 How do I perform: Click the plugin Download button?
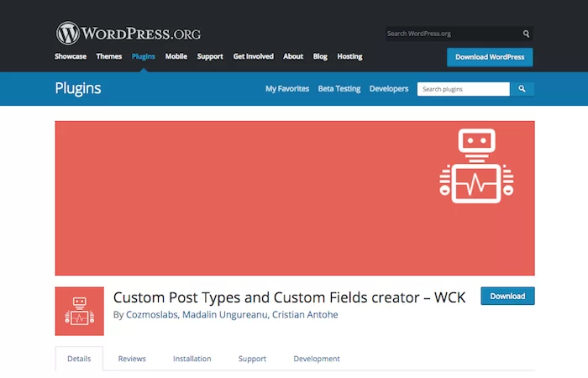(x=507, y=296)
